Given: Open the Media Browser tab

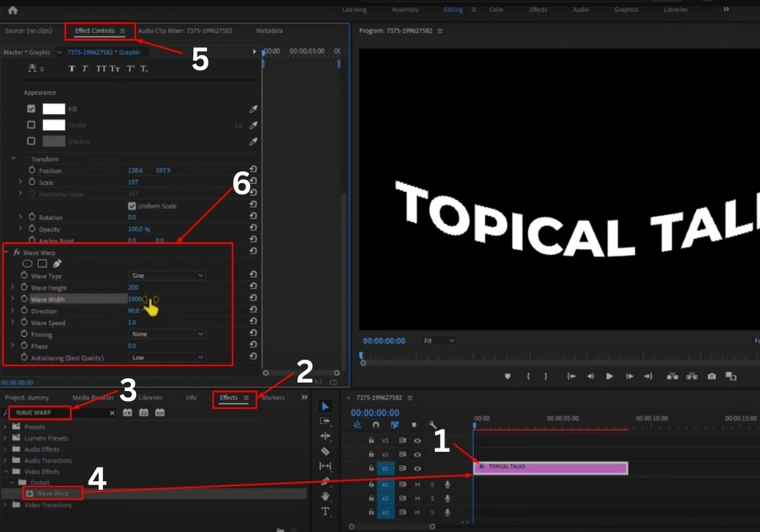Looking at the screenshot, I should coord(93,397).
